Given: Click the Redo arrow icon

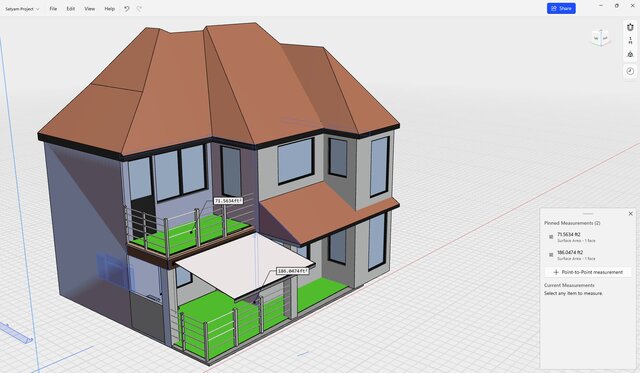Looking at the screenshot, I should [x=139, y=9].
